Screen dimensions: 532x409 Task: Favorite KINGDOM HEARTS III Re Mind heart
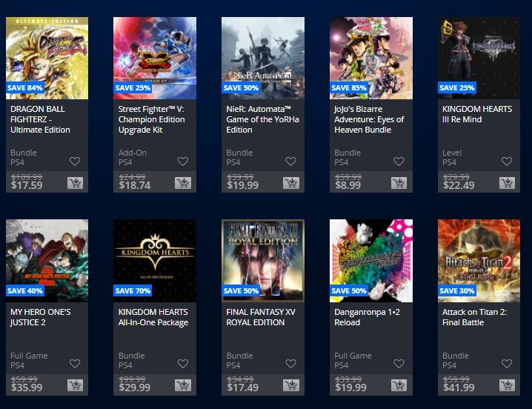point(507,162)
